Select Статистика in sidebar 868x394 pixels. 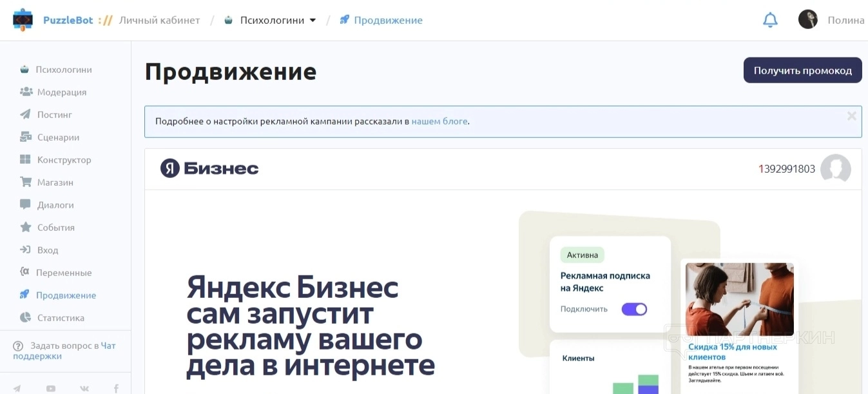click(x=61, y=317)
